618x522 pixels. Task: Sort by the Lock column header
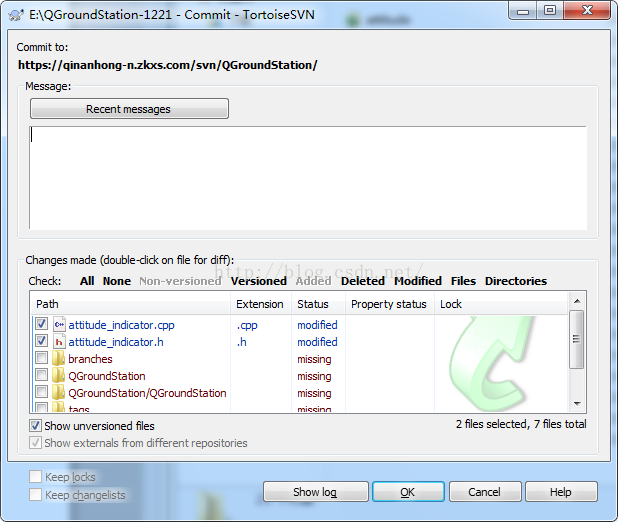501,304
